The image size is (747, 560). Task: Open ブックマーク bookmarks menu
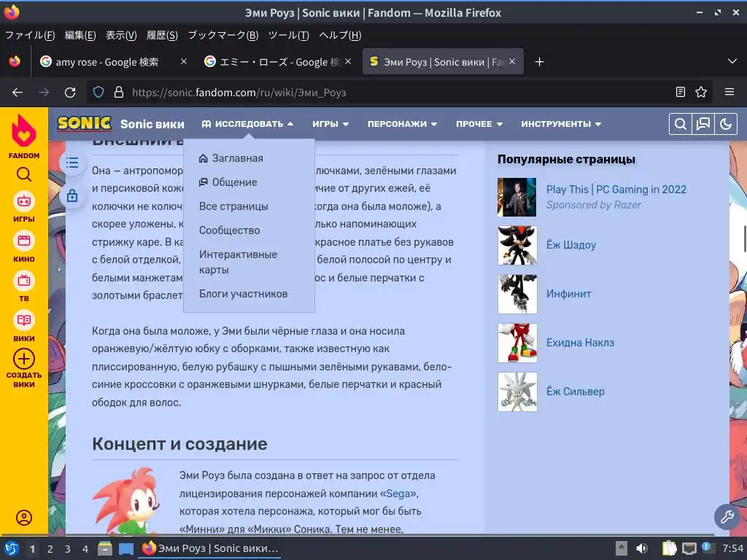(x=223, y=35)
